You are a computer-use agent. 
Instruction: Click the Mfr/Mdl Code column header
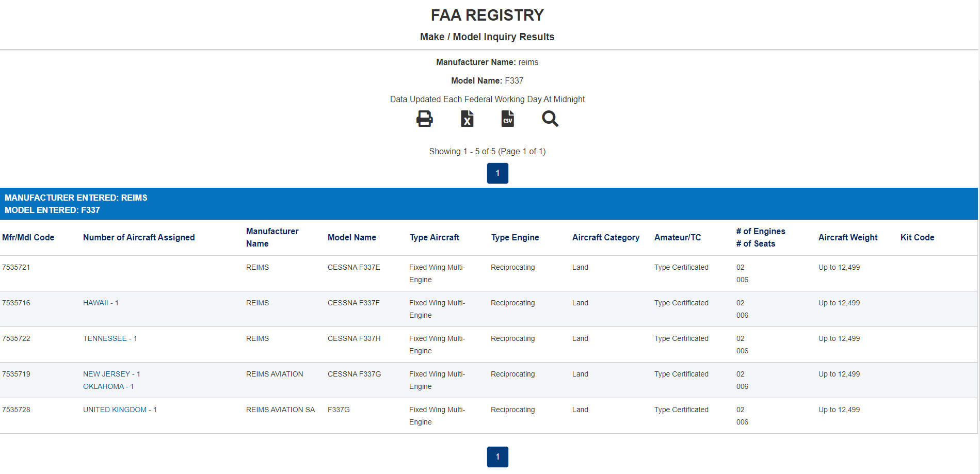pyautogui.click(x=28, y=237)
